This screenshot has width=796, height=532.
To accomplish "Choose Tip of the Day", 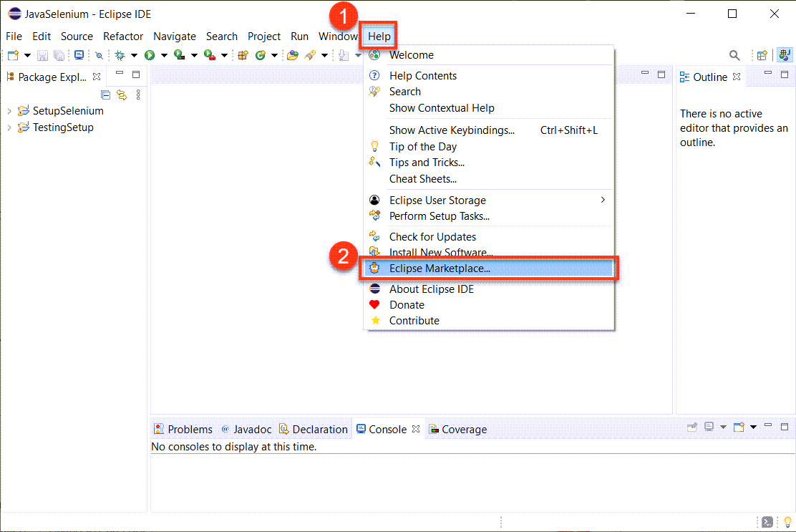I will click(490, 147).
